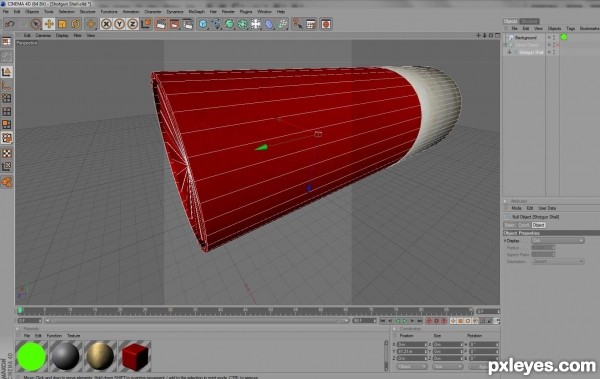This screenshot has width=600, height=379.
Task: Select the Live Selection arrow tool
Action: click(x=36, y=24)
